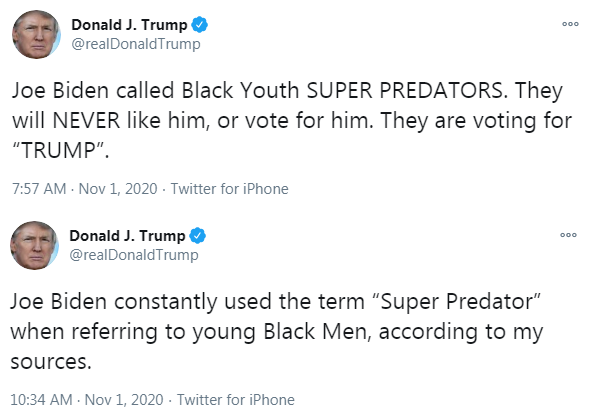Click the Nov 1, 2020 date under first tweet
The height and width of the screenshot is (414, 598).
[118, 189]
